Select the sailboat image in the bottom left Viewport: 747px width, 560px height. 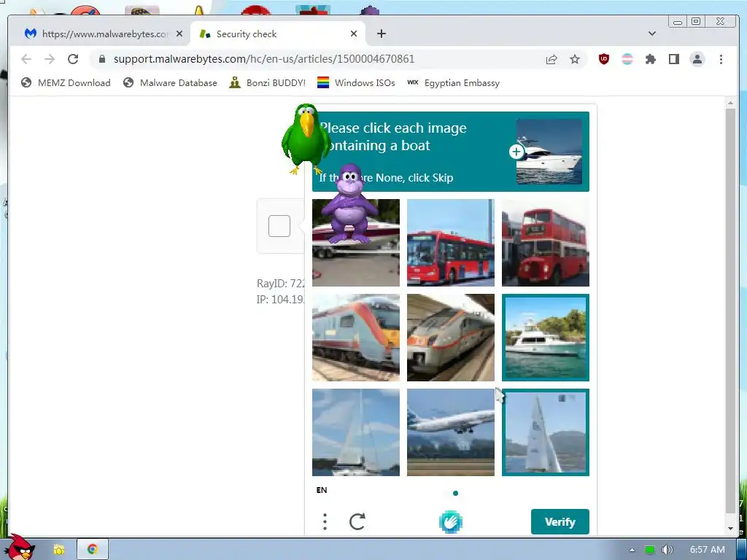[356, 432]
